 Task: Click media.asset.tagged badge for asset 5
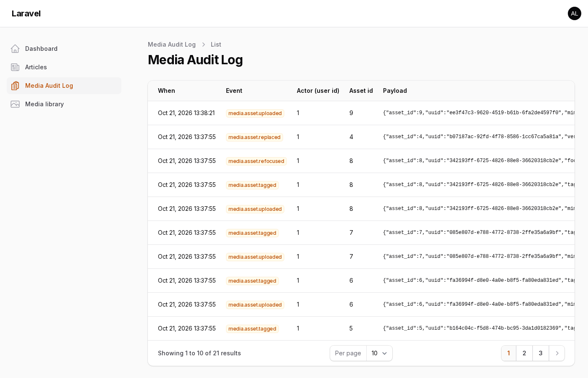252,329
